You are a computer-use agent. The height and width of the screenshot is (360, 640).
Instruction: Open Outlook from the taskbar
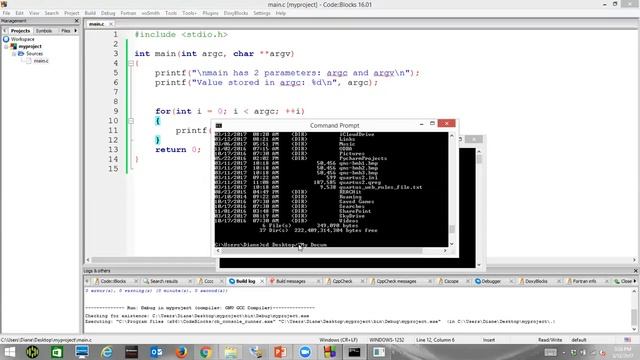click(156, 352)
